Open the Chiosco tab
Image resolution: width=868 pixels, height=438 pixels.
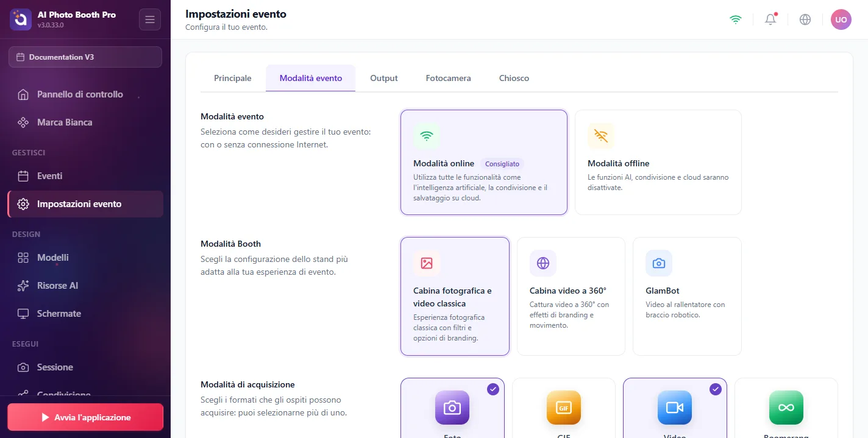[514, 78]
